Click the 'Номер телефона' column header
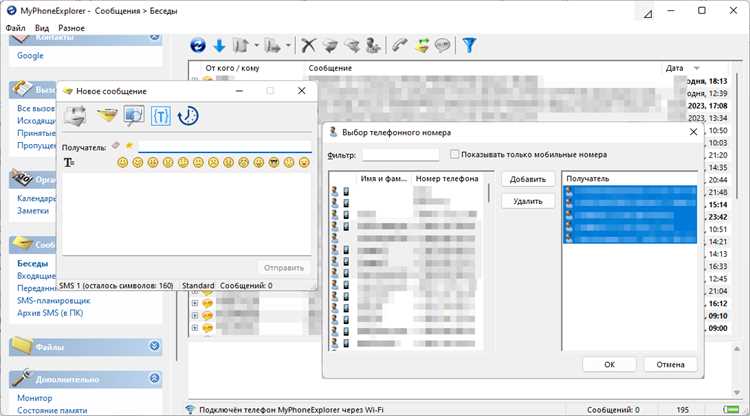750x416 pixels. (x=447, y=178)
